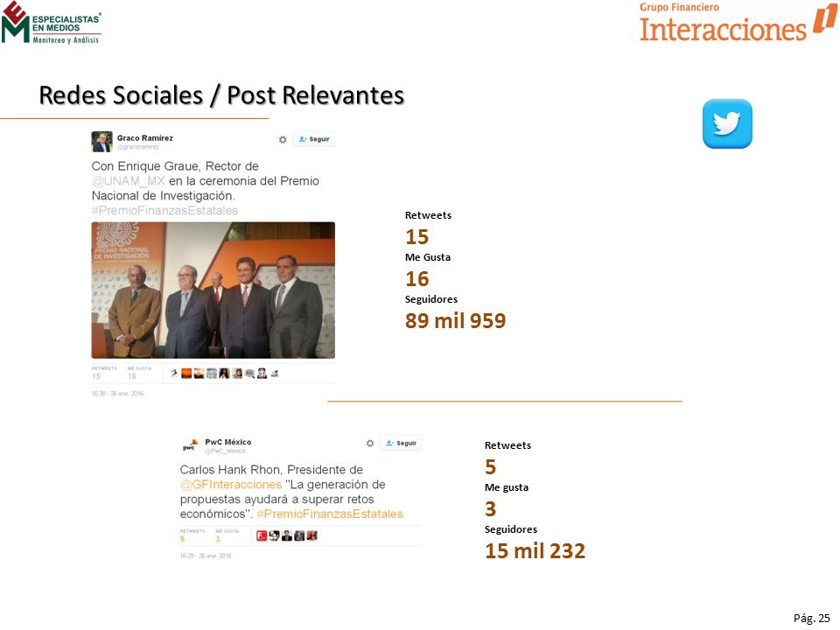Click the Especialistas en Medios logo
840x630 pixels.
[x=51, y=23]
